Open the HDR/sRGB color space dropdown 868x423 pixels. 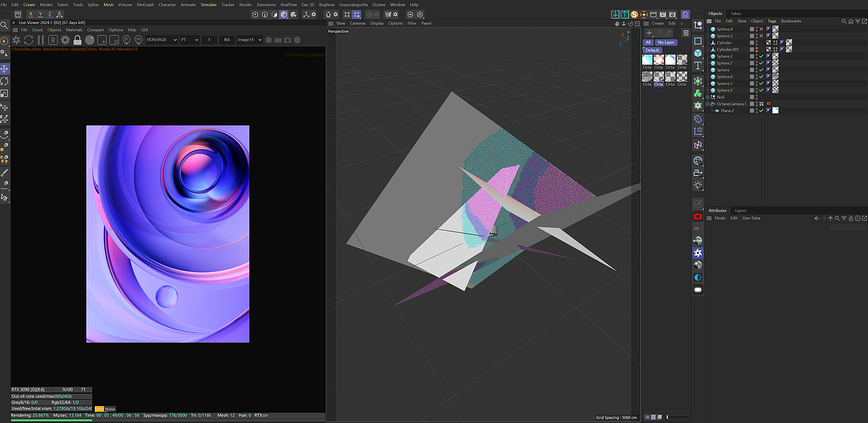click(x=161, y=40)
